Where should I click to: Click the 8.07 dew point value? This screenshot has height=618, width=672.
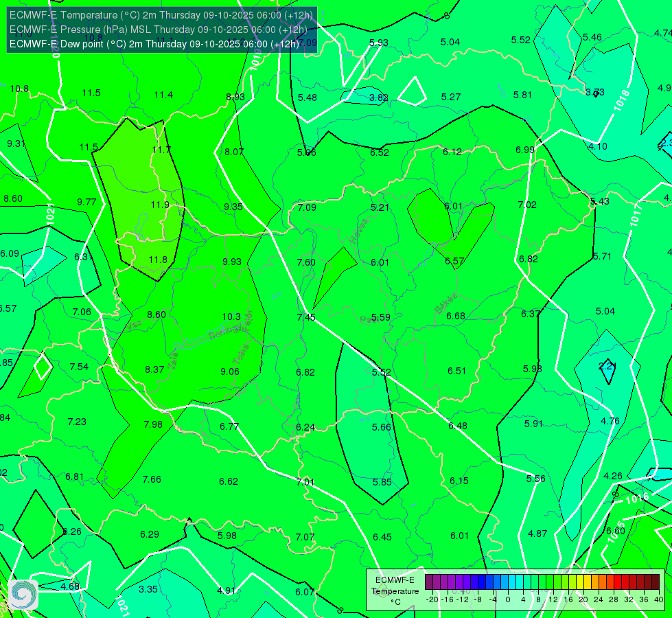[234, 151]
